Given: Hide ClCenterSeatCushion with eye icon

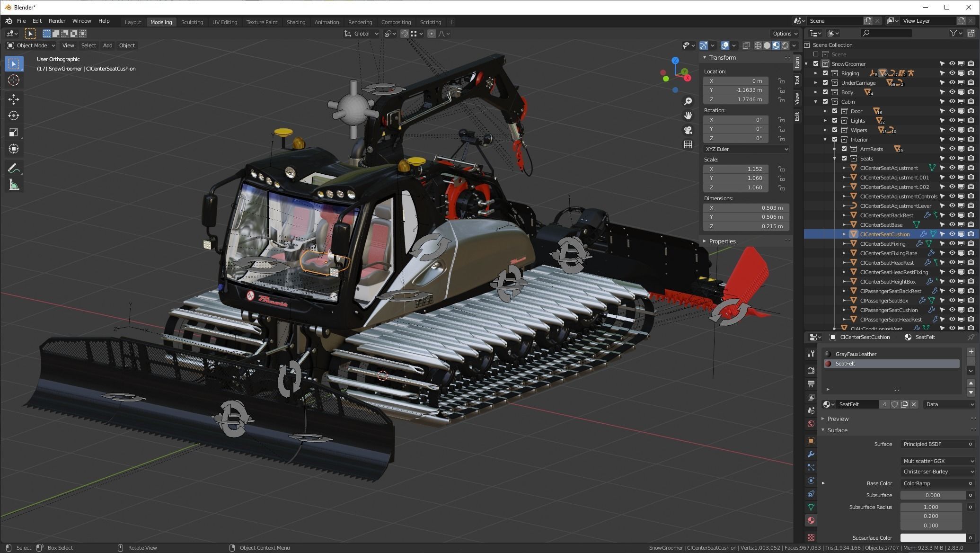Looking at the screenshot, I should pyautogui.click(x=952, y=234).
